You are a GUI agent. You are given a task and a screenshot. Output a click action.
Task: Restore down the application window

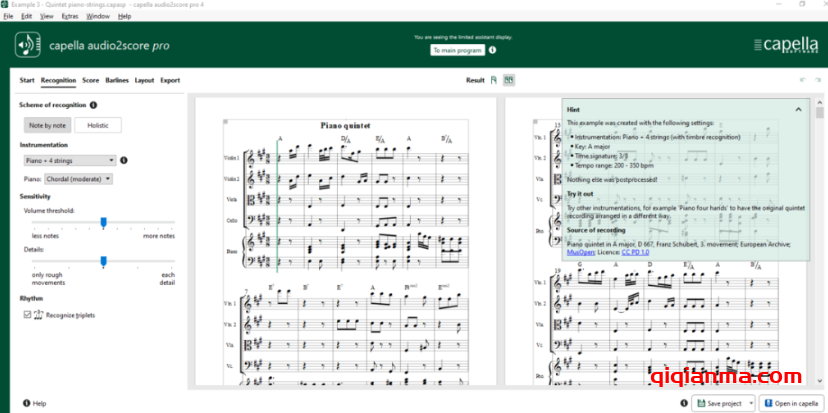coord(802,4)
